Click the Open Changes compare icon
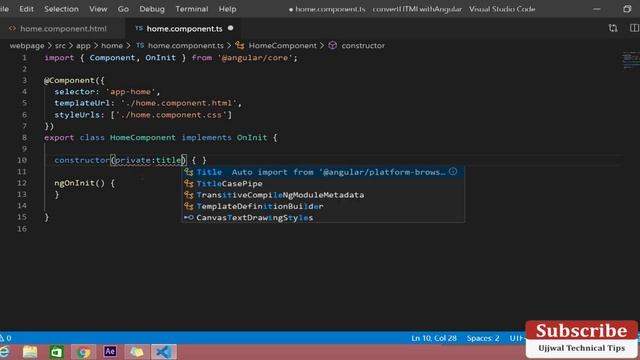Image resolution: width=640 pixels, height=360 pixels. pyautogui.click(x=613, y=28)
